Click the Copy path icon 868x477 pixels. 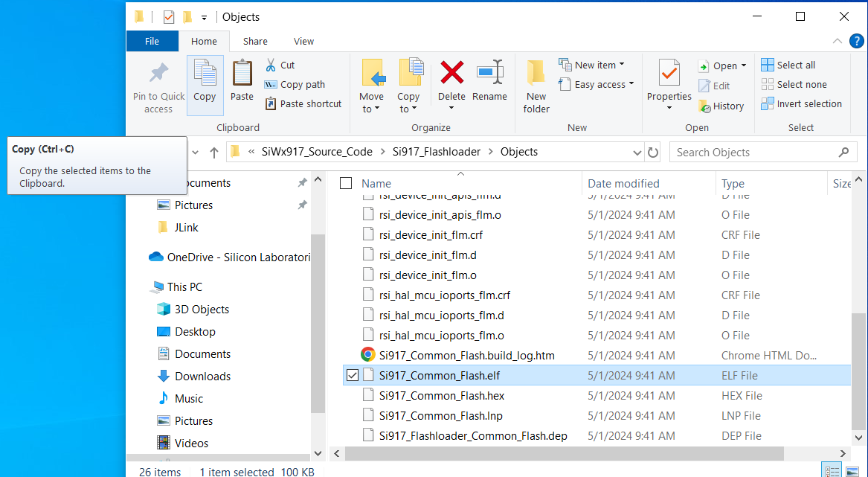(x=271, y=85)
